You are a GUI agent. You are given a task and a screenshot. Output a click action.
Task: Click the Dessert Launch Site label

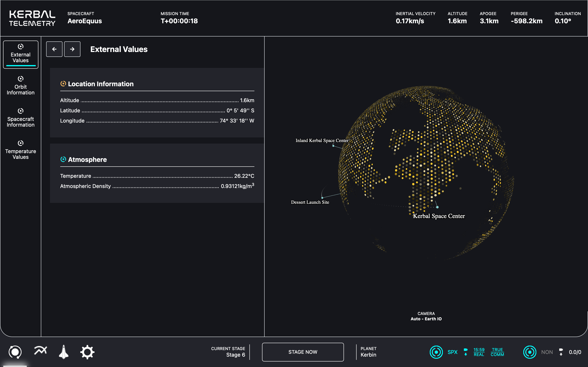(x=310, y=202)
